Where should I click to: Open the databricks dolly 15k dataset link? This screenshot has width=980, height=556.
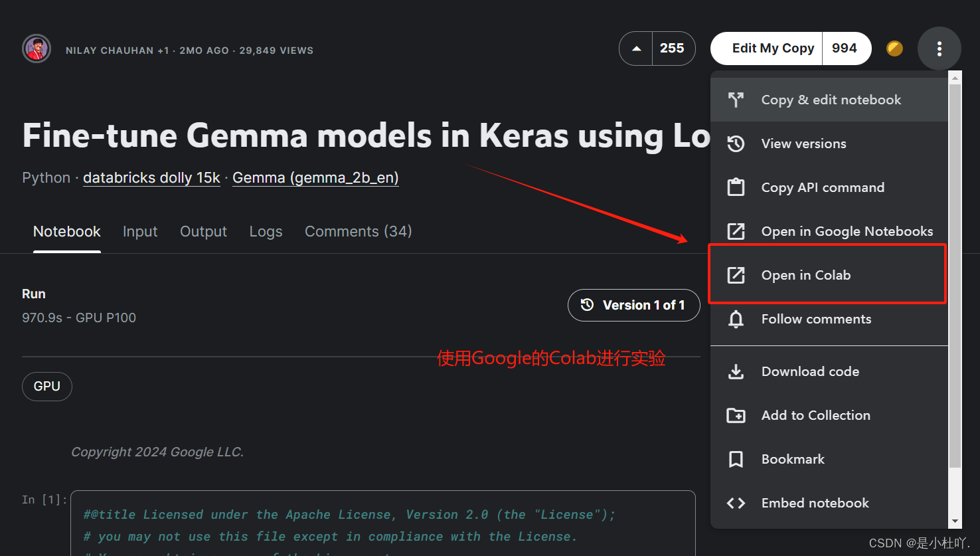click(151, 178)
